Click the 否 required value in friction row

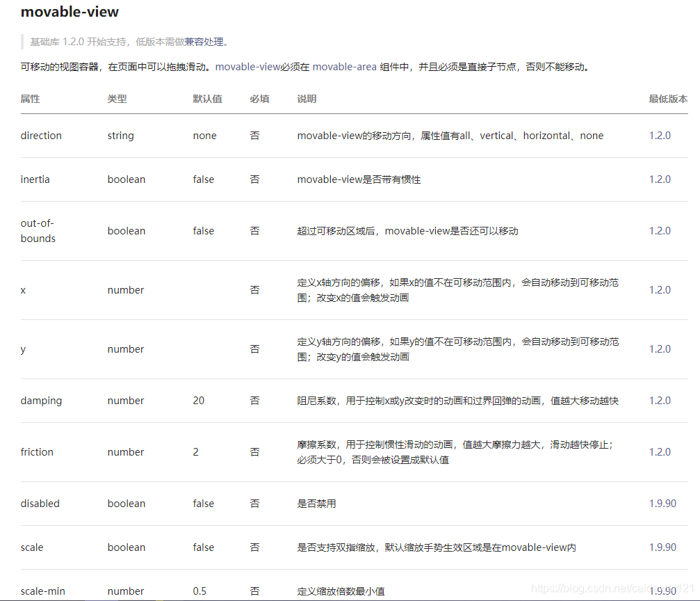click(255, 451)
